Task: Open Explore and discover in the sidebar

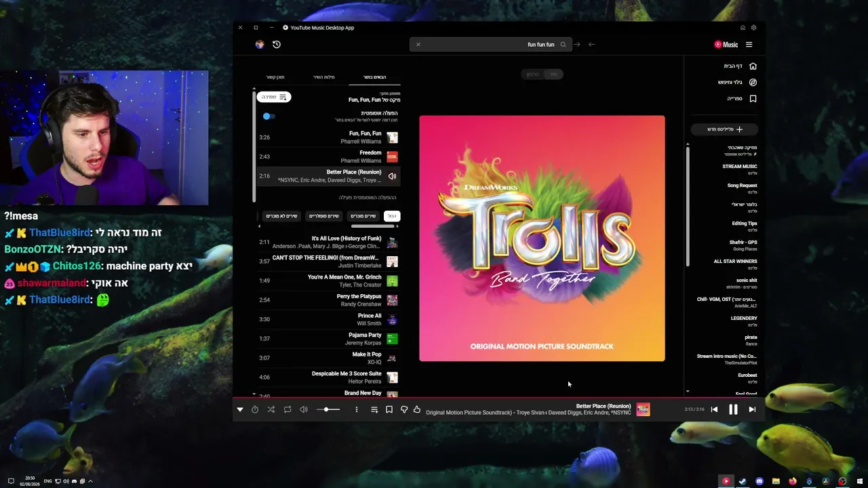Action: pos(738,82)
